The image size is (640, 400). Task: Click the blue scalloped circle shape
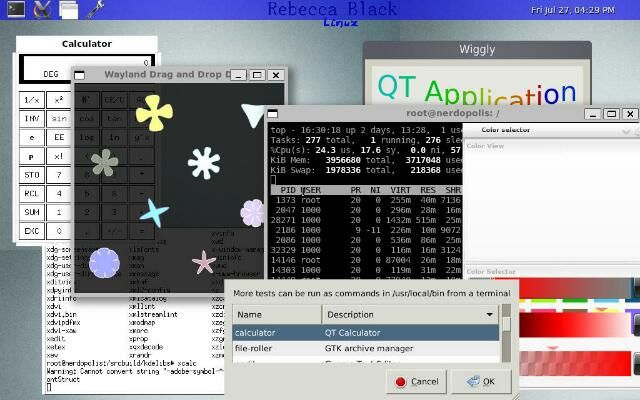(x=104, y=263)
